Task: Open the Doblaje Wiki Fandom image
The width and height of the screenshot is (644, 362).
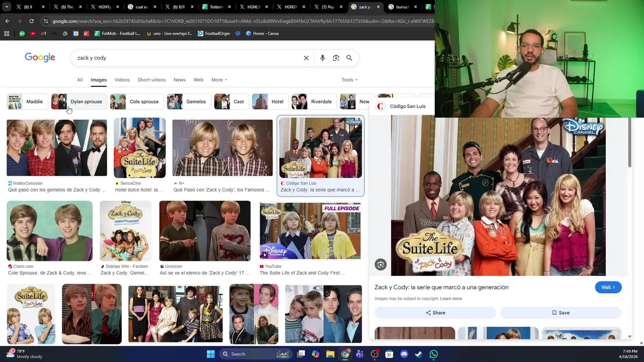Action: (x=125, y=231)
